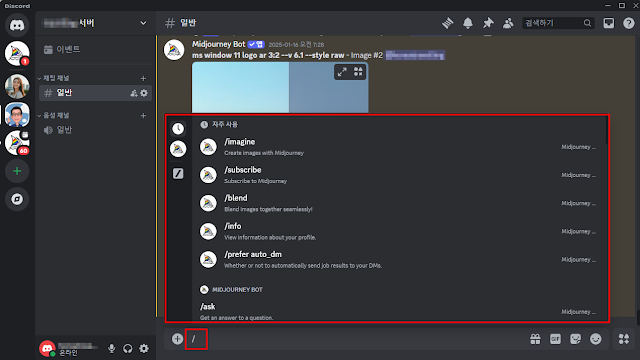640x360 pixels.
Task: Explore discoverable servers compass icon
Action: tap(17, 199)
